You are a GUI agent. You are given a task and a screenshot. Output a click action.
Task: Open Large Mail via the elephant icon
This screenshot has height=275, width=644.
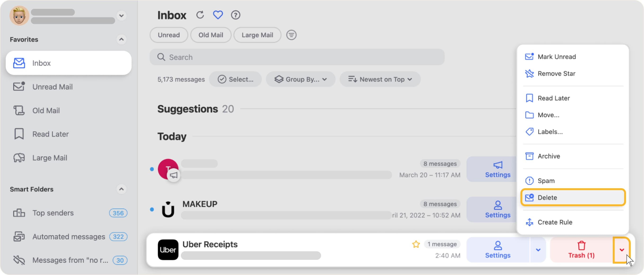point(19,158)
